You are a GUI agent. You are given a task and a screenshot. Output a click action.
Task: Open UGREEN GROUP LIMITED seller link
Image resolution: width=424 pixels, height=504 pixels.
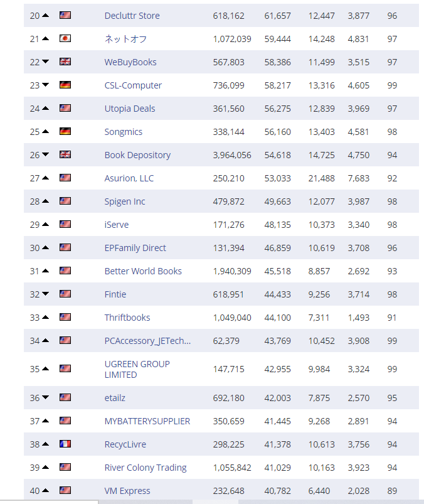[137, 369]
